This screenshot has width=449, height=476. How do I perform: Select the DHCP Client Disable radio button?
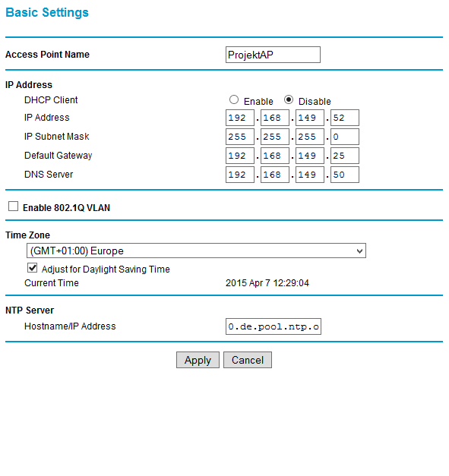pos(288,99)
